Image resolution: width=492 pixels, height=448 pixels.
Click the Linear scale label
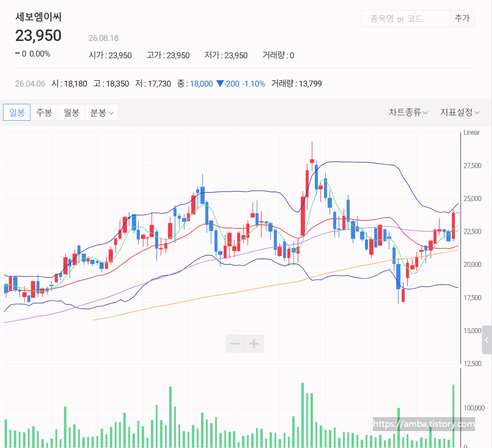tap(472, 133)
